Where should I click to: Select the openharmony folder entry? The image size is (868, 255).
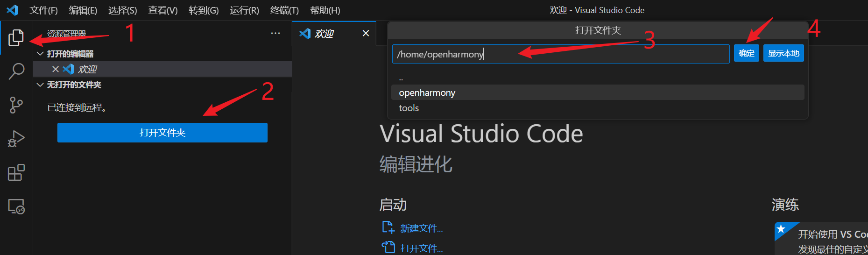pos(598,92)
